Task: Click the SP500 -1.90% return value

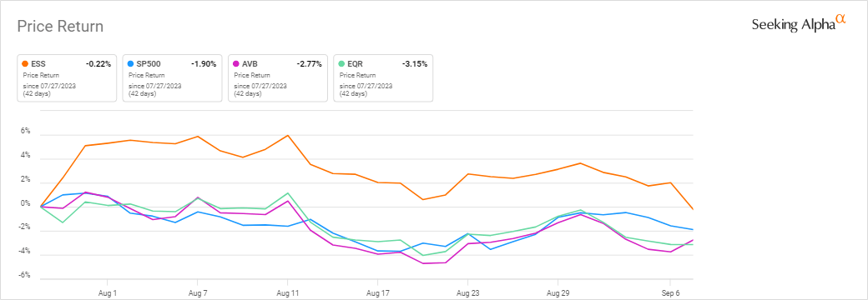Action: tap(204, 64)
